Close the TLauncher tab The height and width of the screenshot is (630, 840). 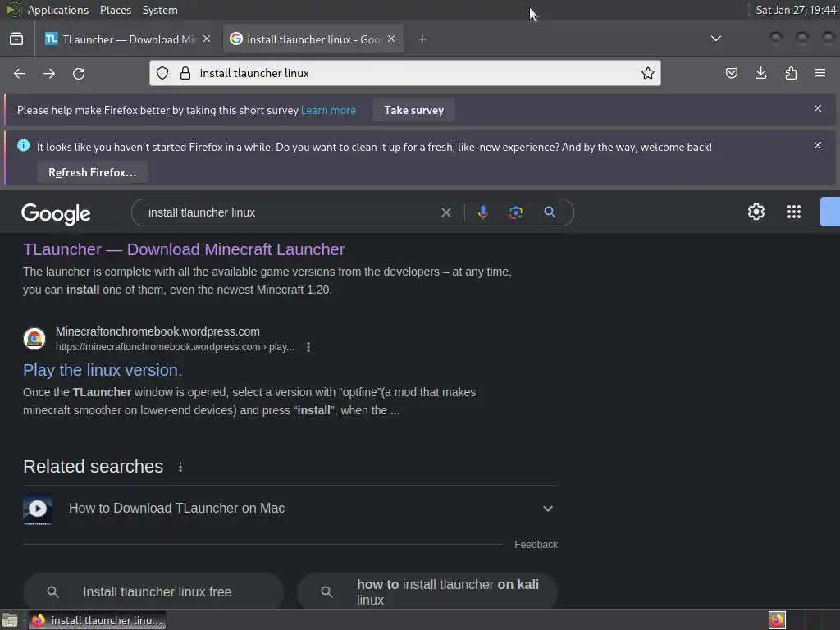coord(207,39)
